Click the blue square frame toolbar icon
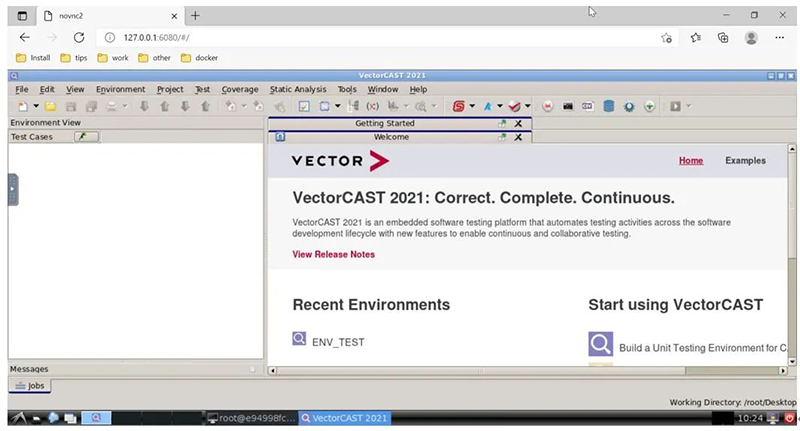Image resolution: width=800 pixels, height=431 pixels. 324,107
